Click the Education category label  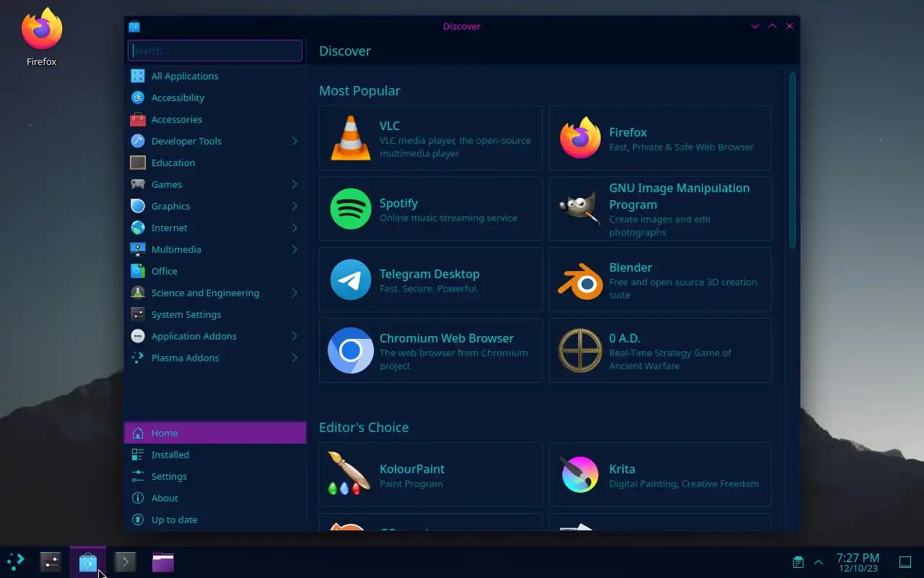(x=173, y=163)
